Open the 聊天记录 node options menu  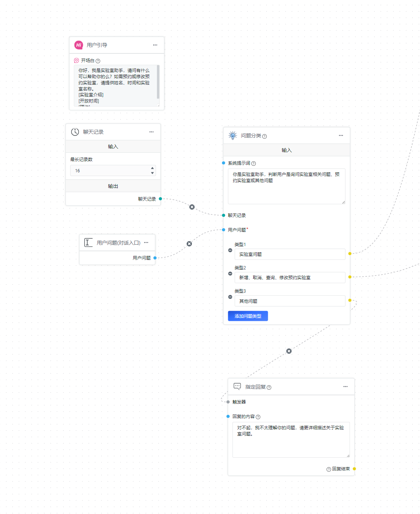click(x=152, y=132)
